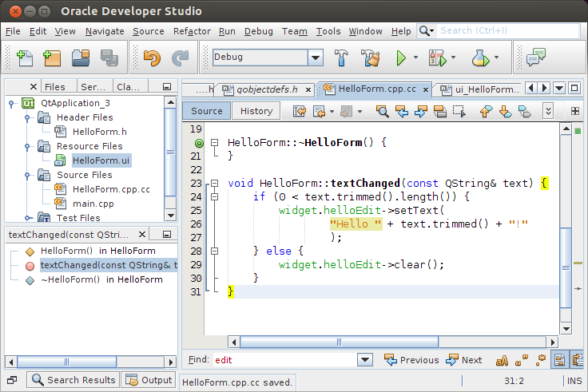The width and height of the screenshot is (588, 392).
Task: Click the Search Results button
Action: [x=73, y=380]
